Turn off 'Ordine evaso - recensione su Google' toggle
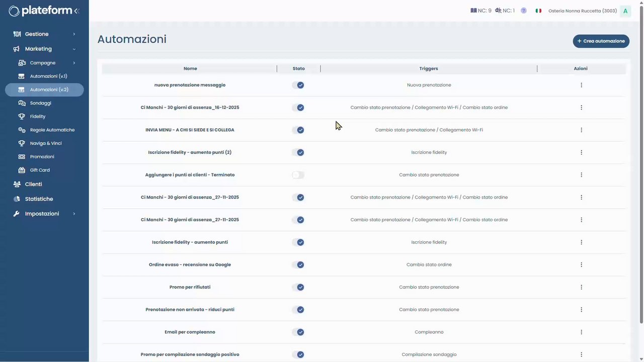 click(x=298, y=265)
